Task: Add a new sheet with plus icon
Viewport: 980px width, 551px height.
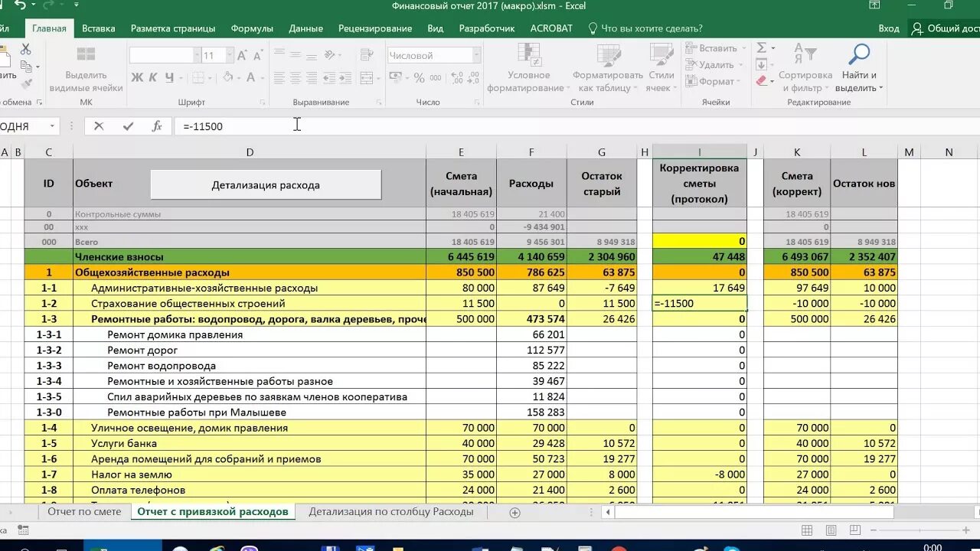Action: pyautogui.click(x=514, y=513)
